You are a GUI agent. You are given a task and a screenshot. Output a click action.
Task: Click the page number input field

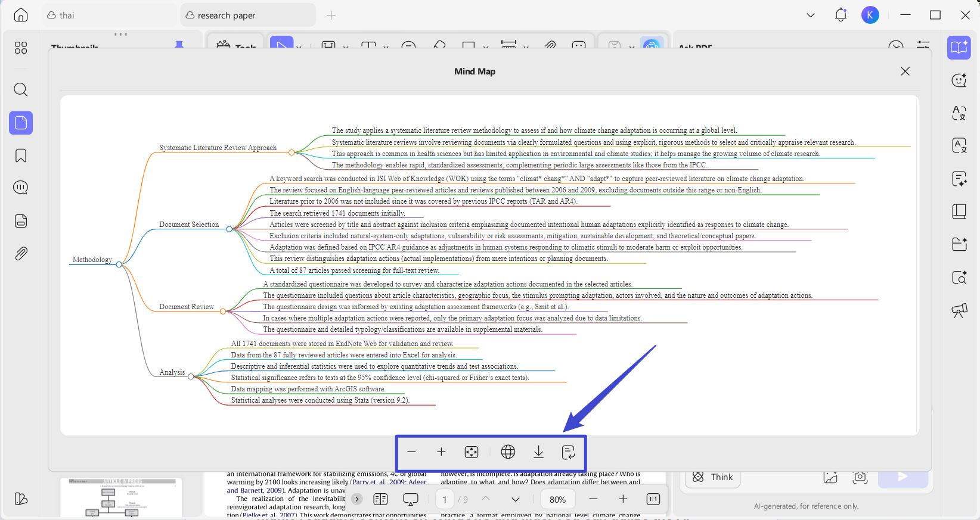tap(445, 499)
